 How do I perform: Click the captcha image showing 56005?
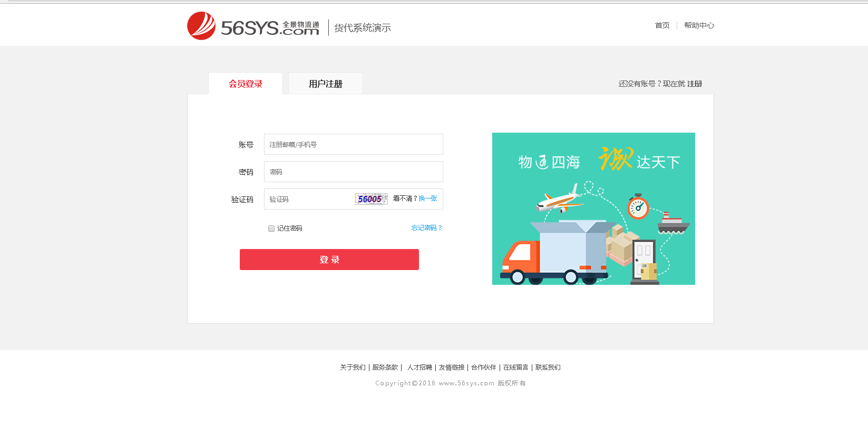tap(371, 199)
